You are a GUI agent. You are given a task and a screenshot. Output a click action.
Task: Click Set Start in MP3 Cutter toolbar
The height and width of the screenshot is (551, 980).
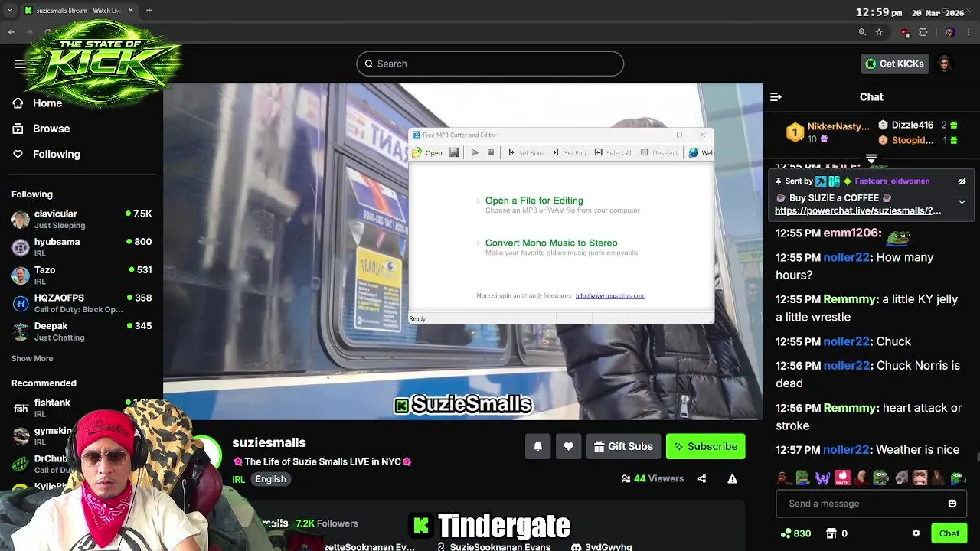[x=526, y=152]
